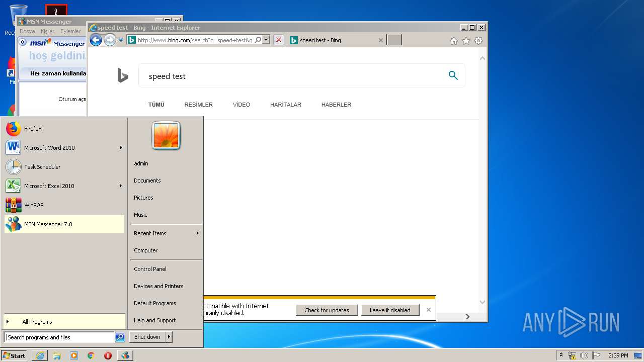The image size is (644, 362).
Task: Select the TÜMÜ results tab
Action: [x=156, y=105]
